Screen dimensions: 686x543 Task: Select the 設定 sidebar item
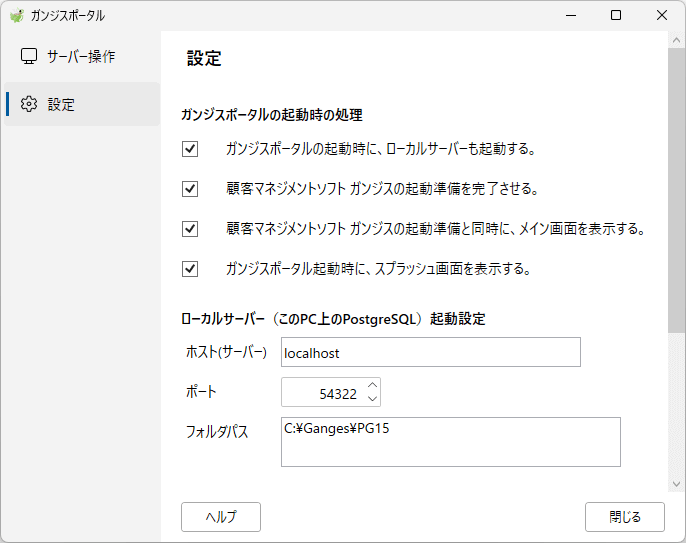pos(82,104)
